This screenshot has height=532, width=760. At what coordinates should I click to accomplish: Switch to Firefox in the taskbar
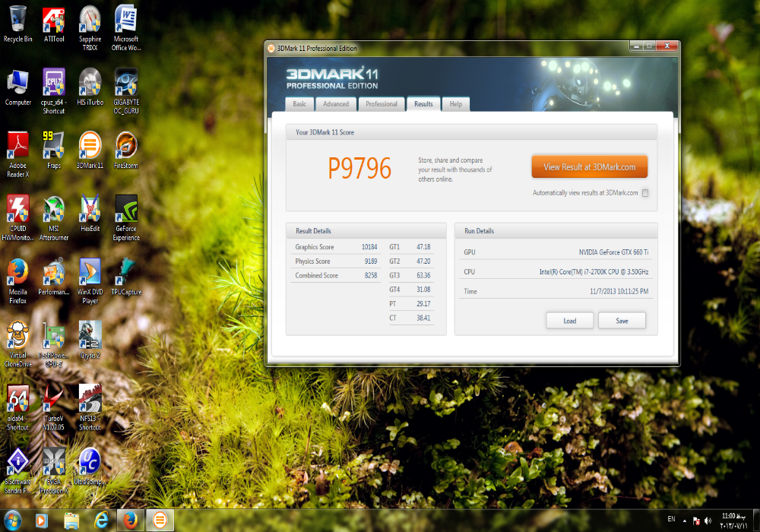[x=131, y=521]
